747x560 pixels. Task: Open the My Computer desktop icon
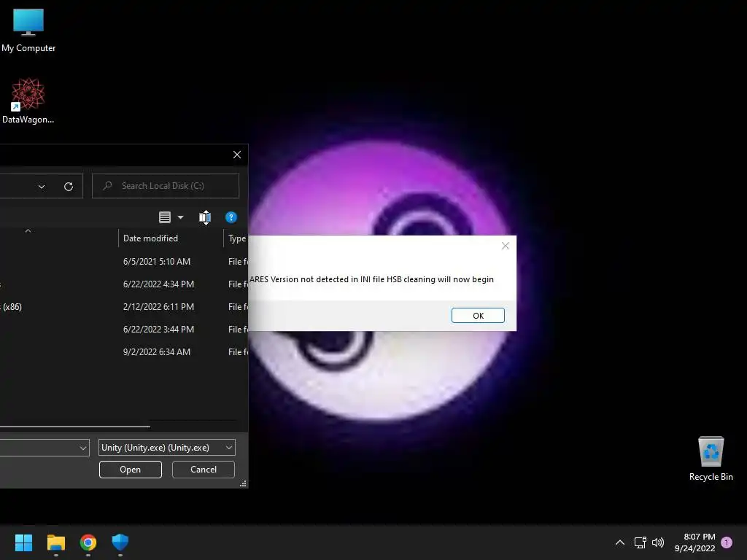click(28, 30)
